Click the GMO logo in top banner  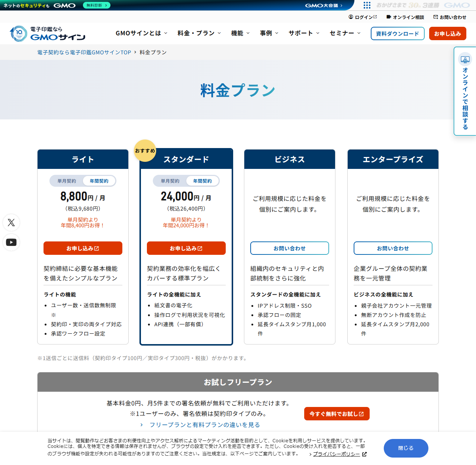click(x=65, y=6)
